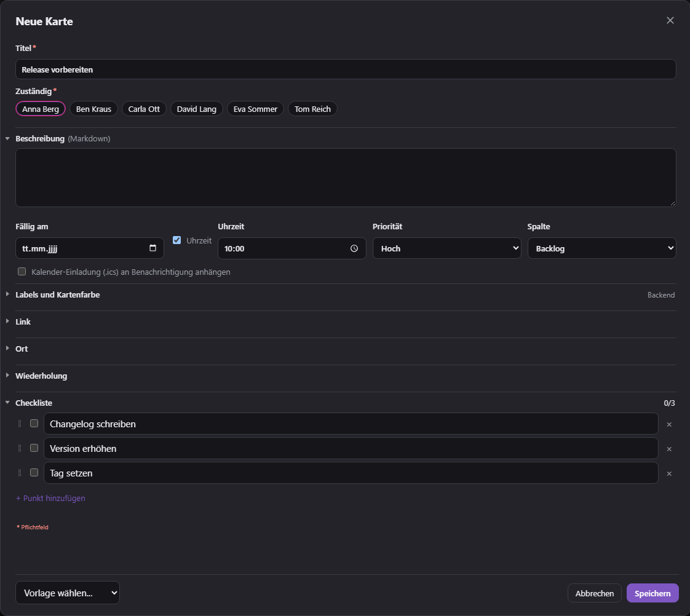Click the 0/3 checklist progress counter

(669, 403)
